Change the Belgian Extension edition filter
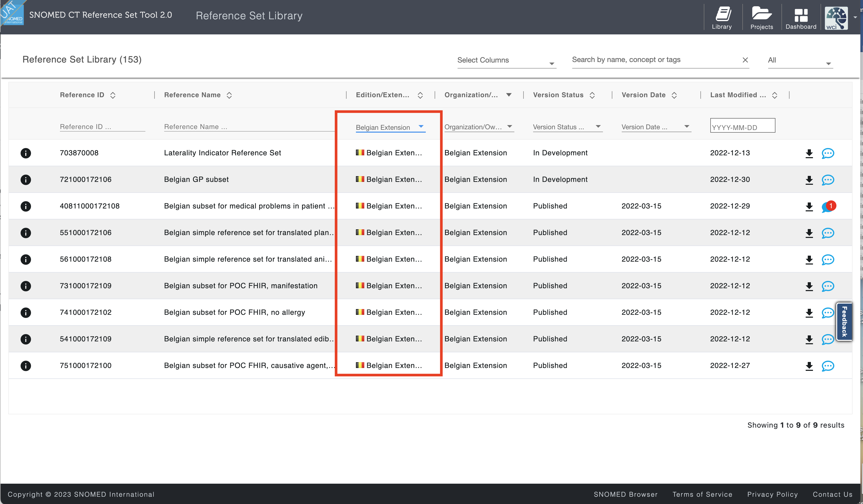Viewport: 863px width, 504px height. pyautogui.click(x=390, y=127)
